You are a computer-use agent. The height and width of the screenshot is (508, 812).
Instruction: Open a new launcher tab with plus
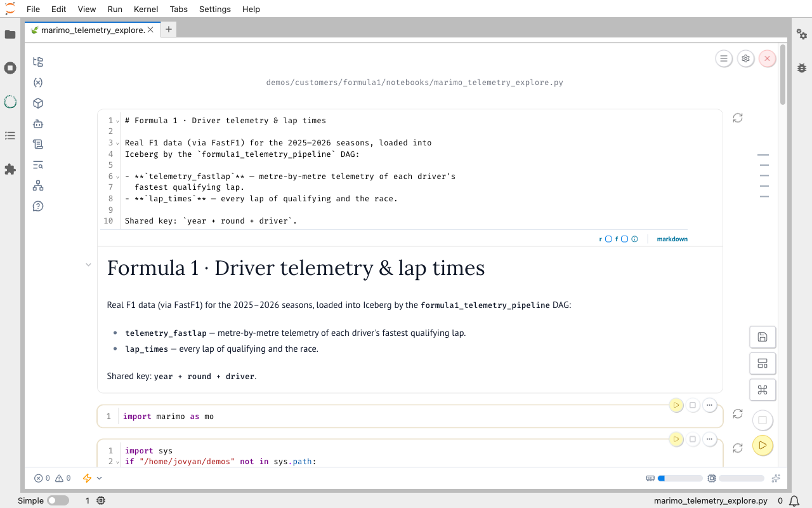click(x=168, y=29)
